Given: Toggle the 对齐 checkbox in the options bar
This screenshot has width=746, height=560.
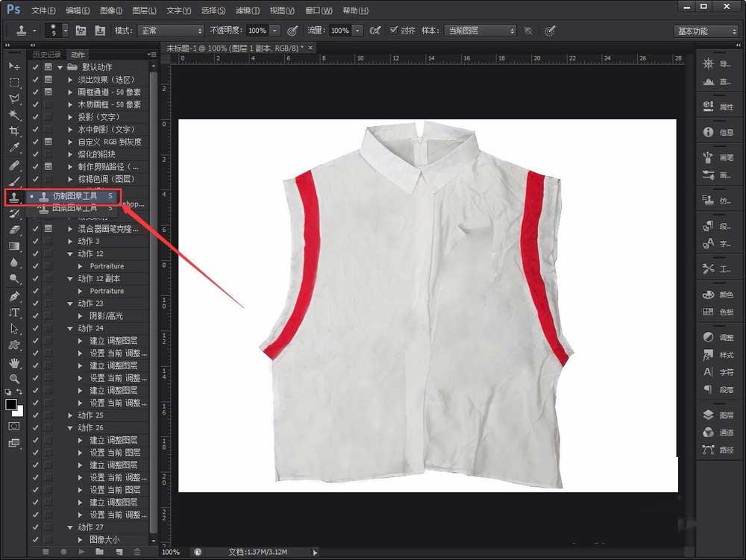Looking at the screenshot, I should tap(394, 31).
